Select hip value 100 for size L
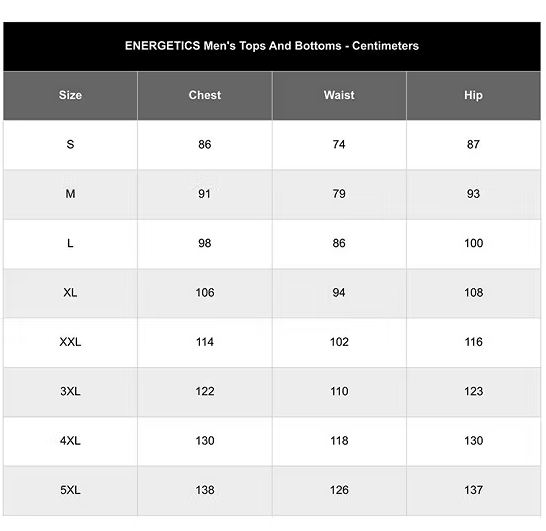 tap(474, 243)
